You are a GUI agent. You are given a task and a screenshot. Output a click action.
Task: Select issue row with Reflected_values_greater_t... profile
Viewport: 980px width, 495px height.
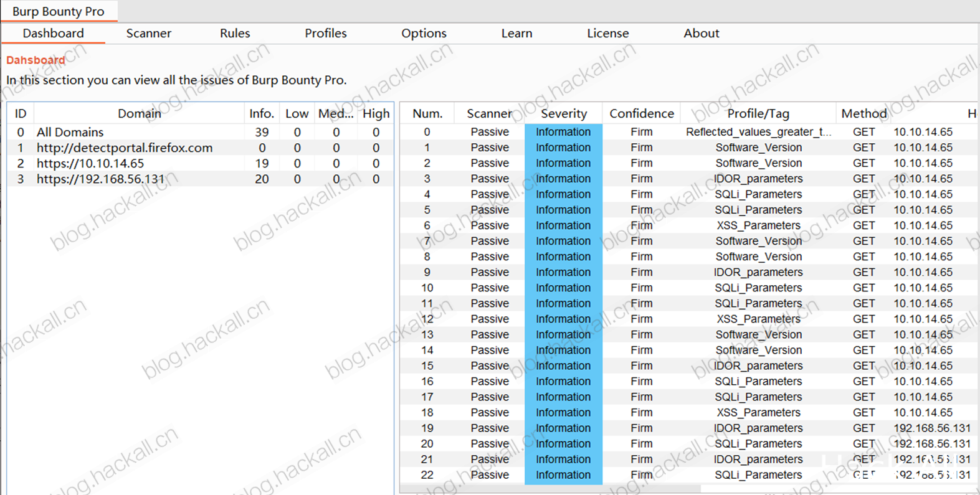pyautogui.click(x=689, y=132)
